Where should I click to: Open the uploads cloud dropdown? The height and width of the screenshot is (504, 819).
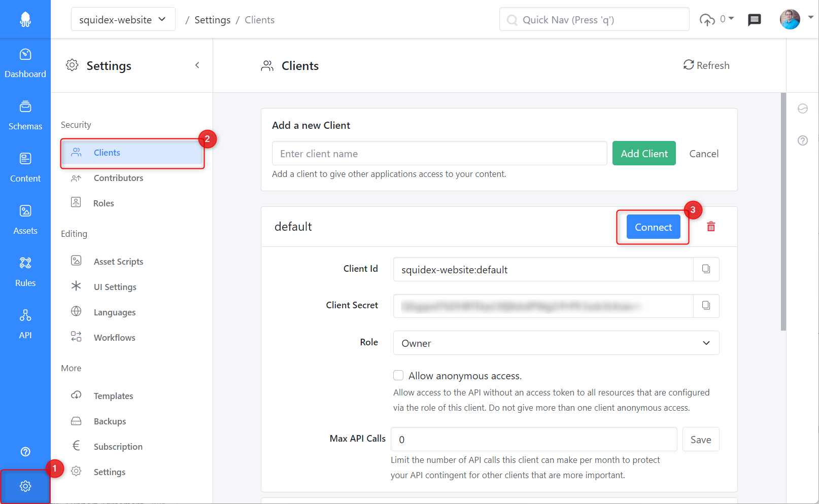[716, 19]
